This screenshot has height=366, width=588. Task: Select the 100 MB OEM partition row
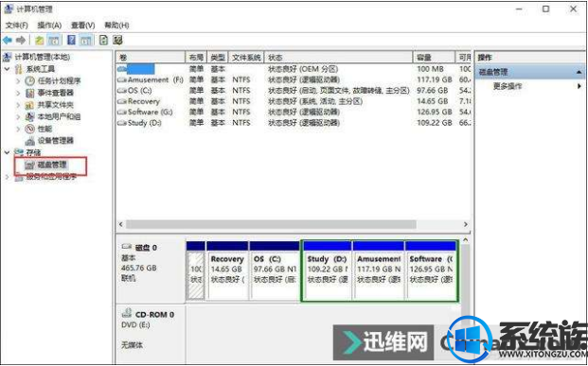[x=294, y=69]
